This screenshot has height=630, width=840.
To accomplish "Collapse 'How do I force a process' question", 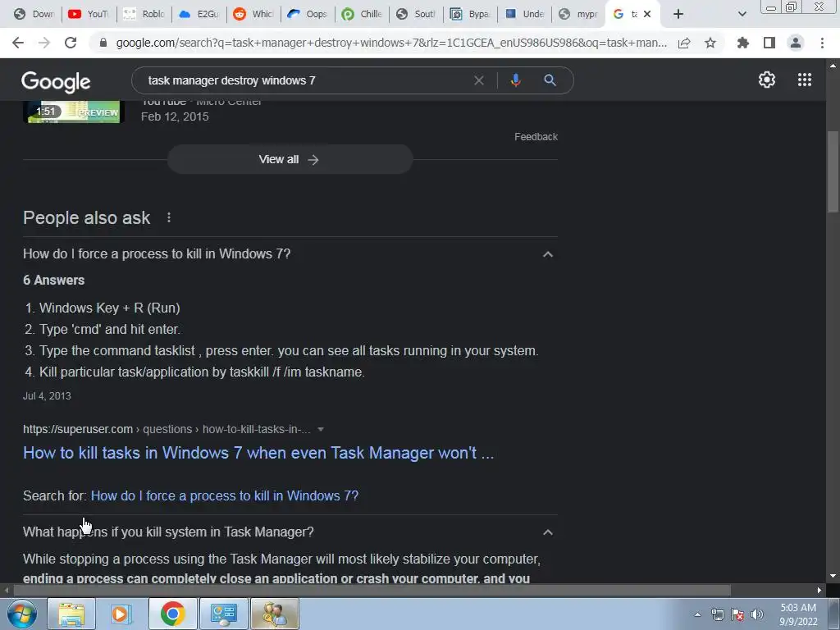I will [x=547, y=254].
